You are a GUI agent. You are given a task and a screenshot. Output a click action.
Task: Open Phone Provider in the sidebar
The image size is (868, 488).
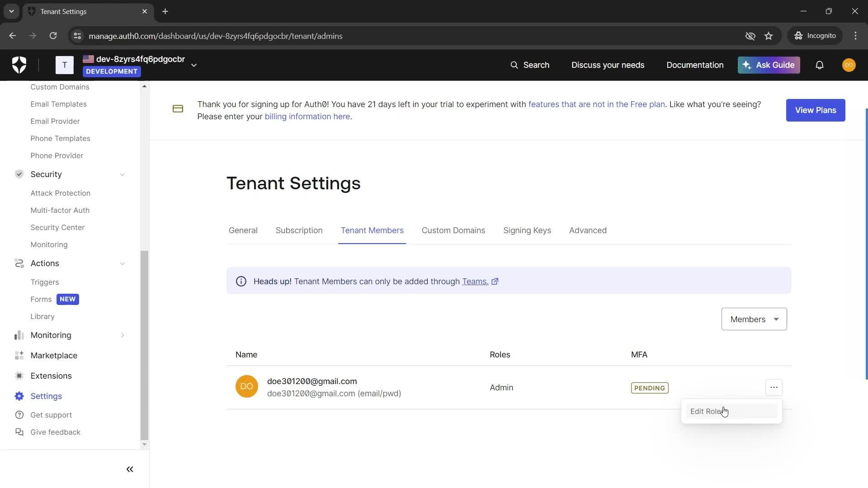click(57, 155)
